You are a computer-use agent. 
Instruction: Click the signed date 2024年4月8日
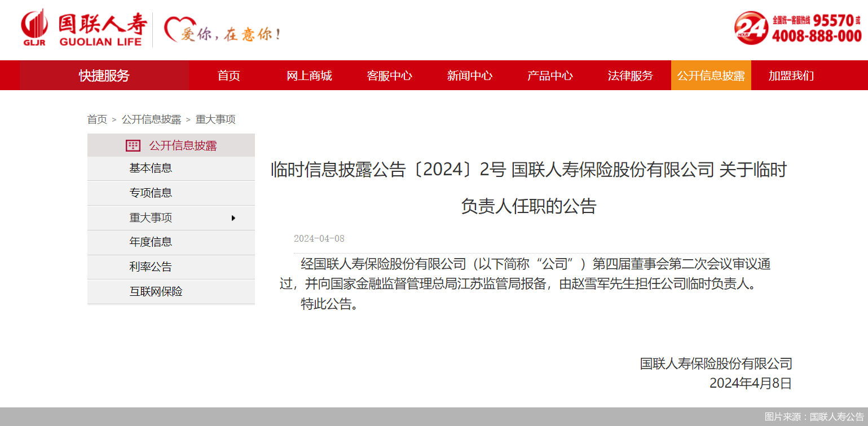pyautogui.click(x=751, y=384)
